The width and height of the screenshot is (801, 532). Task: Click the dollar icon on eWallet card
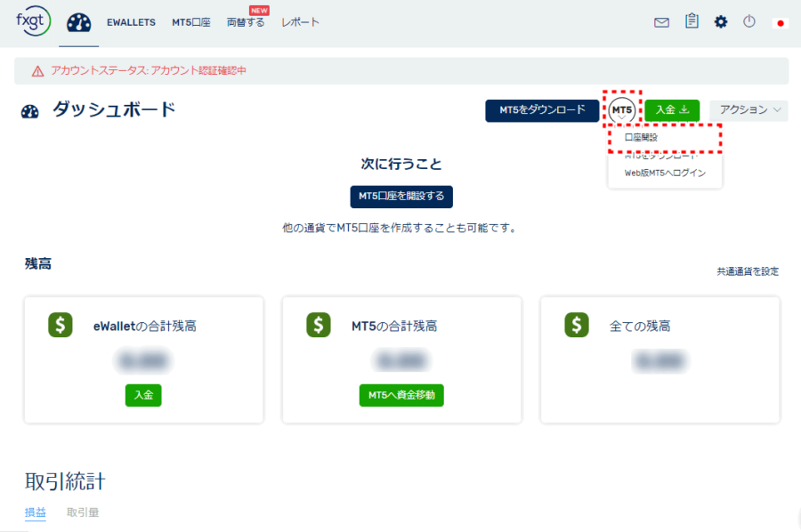[61, 325]
